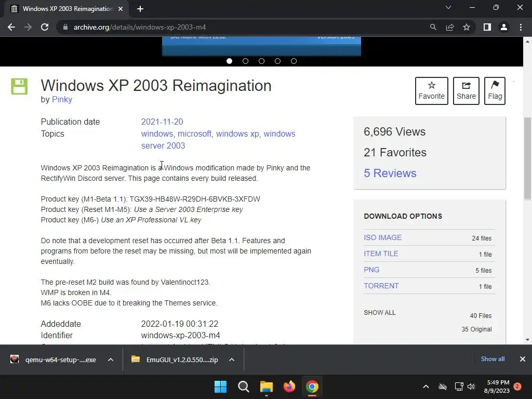Open taskbar Search
The height and width of the screenshot is (399, 532).
pyautogui.click(x=243, y=387)
